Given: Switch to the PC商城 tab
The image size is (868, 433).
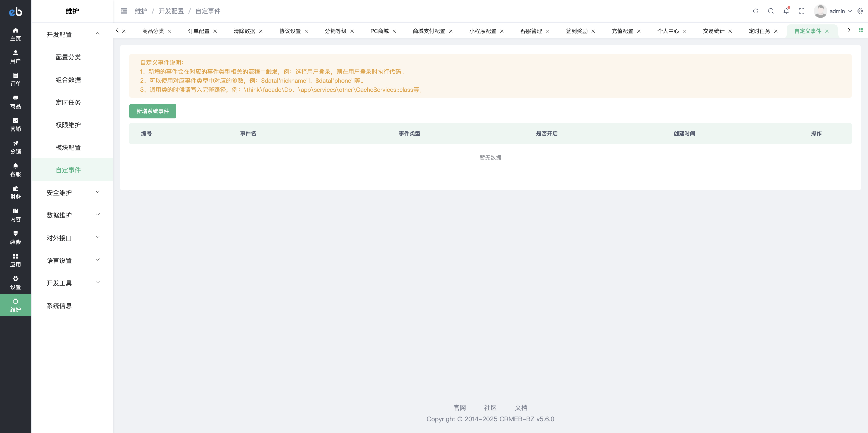Looking at the screenshot, I should (380, 31).
